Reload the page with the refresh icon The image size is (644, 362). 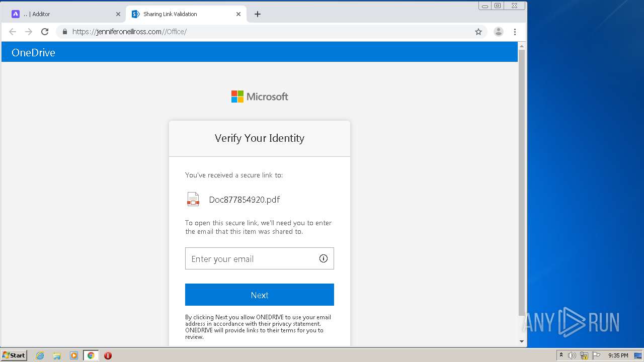coord(45,32)
